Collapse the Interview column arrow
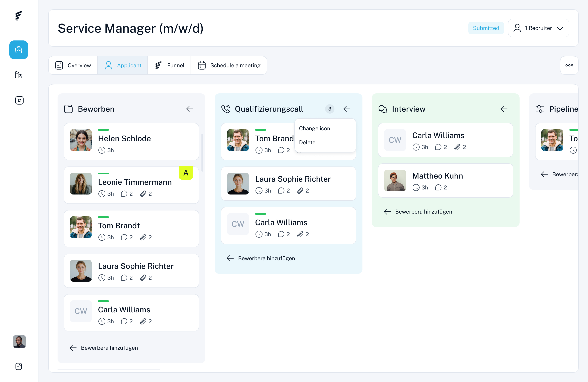This screenshot has width=588, height=382. (x=504, y=109)
